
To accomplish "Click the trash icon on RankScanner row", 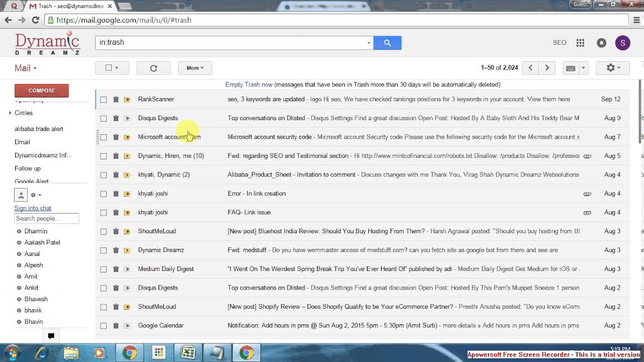I will pos(116,99).
